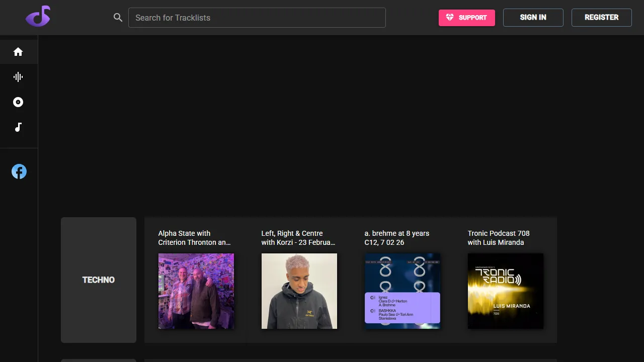Open the site logo in top left corner
The width and height of the screenshot is (644, 362).
(38, 16)
